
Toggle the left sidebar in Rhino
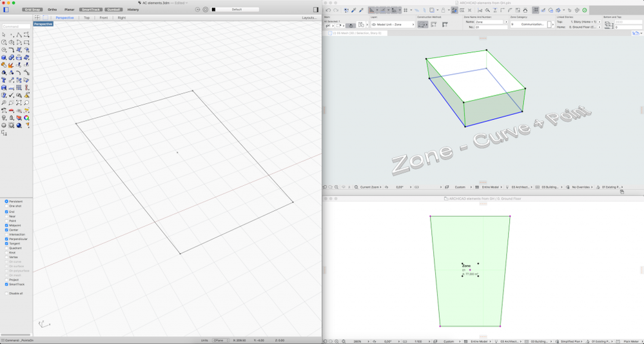[x=6, y=10]
